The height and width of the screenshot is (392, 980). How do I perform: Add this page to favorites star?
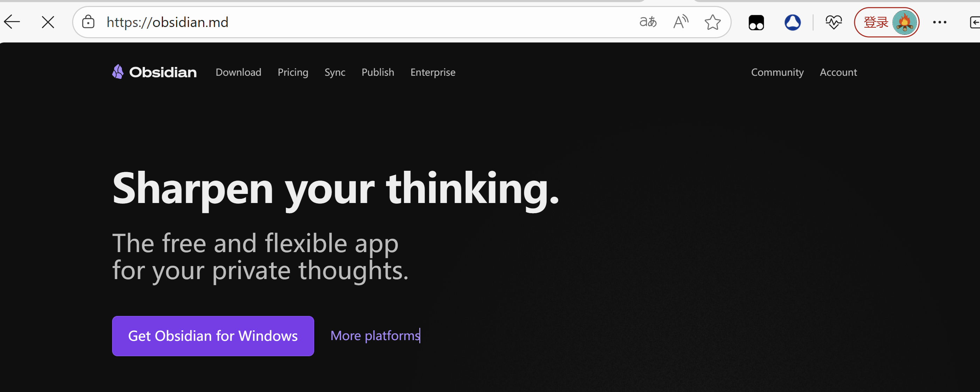coord(712,22)
